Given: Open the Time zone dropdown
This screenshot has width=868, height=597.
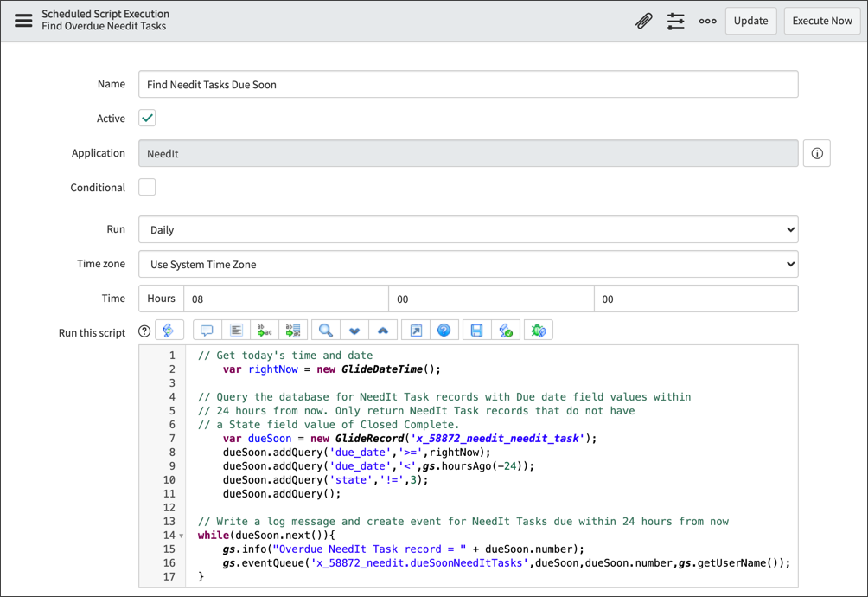Looking at the screenshot, I should [469, 264].
